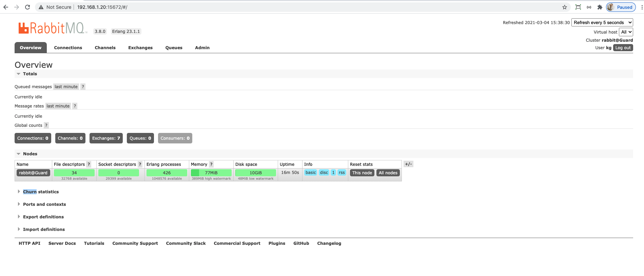Click help icon next to Message rates
The width and height of the screenshot is (644, 276).
point(75,106)
